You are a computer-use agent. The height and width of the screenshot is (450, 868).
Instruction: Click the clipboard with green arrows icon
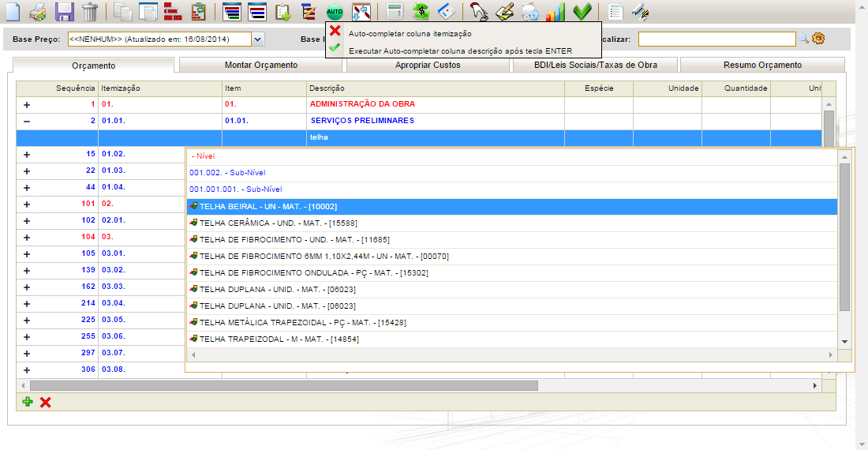pos(199,12)
